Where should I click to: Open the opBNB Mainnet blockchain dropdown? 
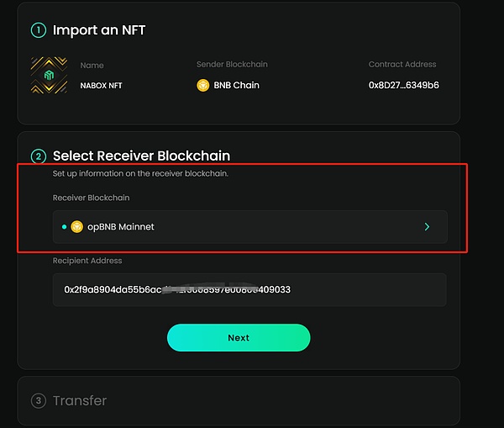click(249, 226)
